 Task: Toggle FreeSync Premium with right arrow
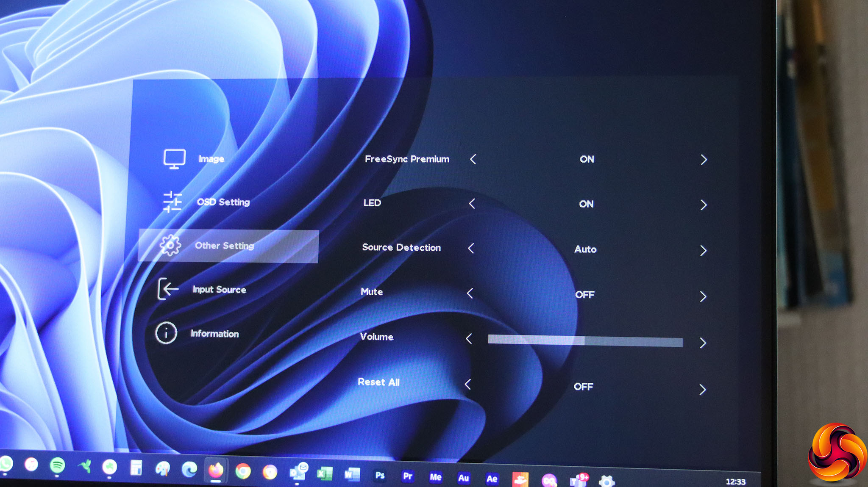click(x=704, y=160)
